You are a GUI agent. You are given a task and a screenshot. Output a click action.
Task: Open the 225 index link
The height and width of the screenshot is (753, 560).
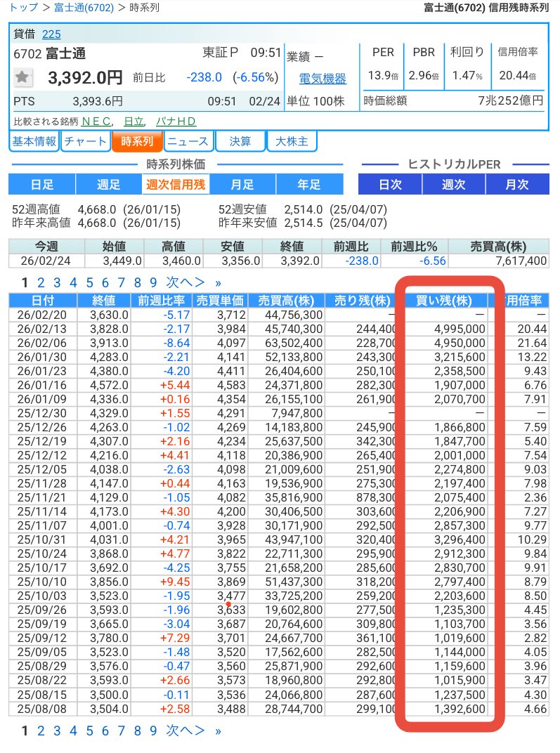pos(51,34)
